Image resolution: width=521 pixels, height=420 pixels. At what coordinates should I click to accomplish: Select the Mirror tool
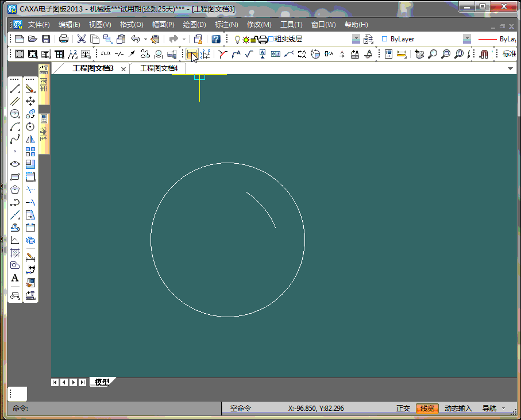tap(30, 139)
